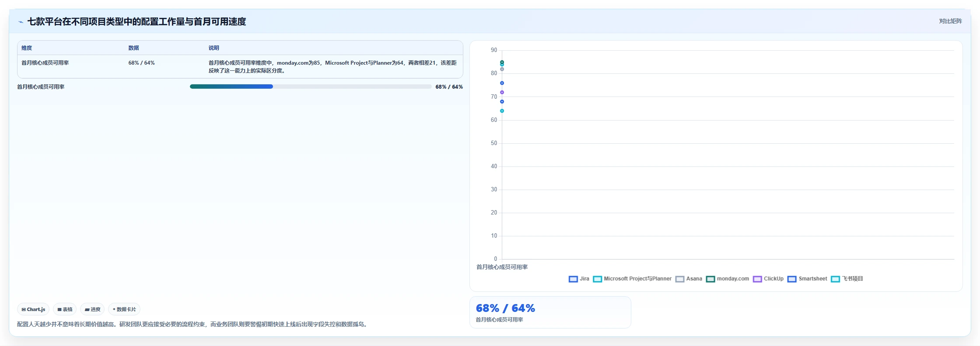Toggle the Smartsheet legend entry
Image resolution: width=980 pixels, height=346 pixels.
tap(807, 279)
